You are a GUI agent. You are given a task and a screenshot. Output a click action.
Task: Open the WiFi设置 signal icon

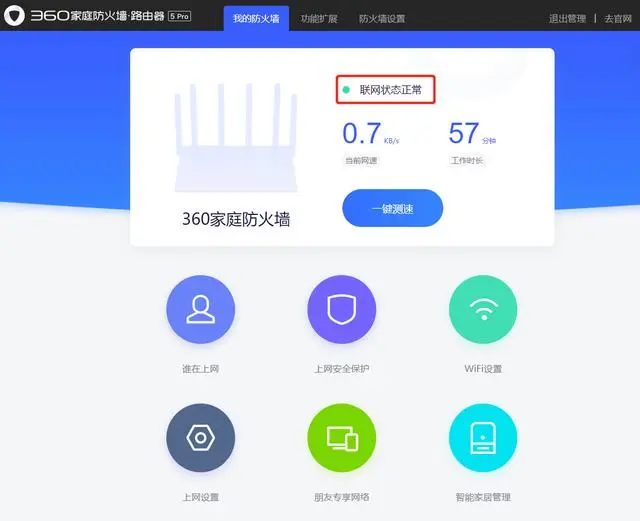click(483, 310)
